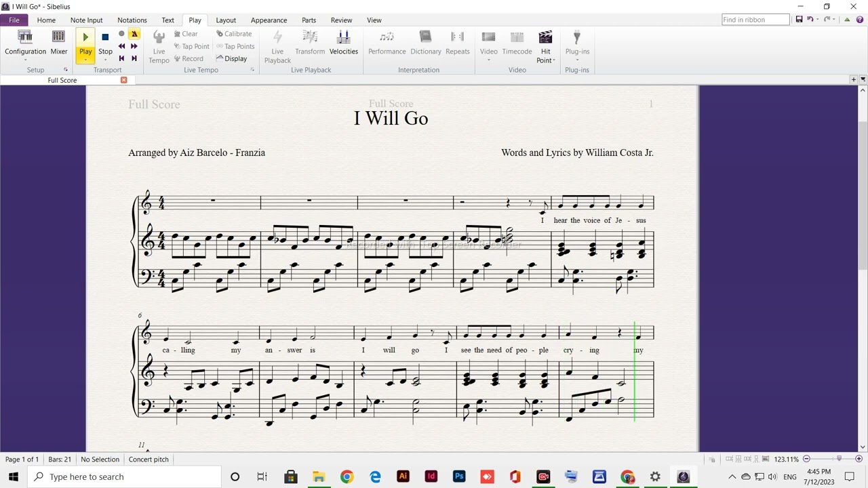The image size is (868, 488).
Task: Open the Video dropdown menu
Action: [489, 46]
